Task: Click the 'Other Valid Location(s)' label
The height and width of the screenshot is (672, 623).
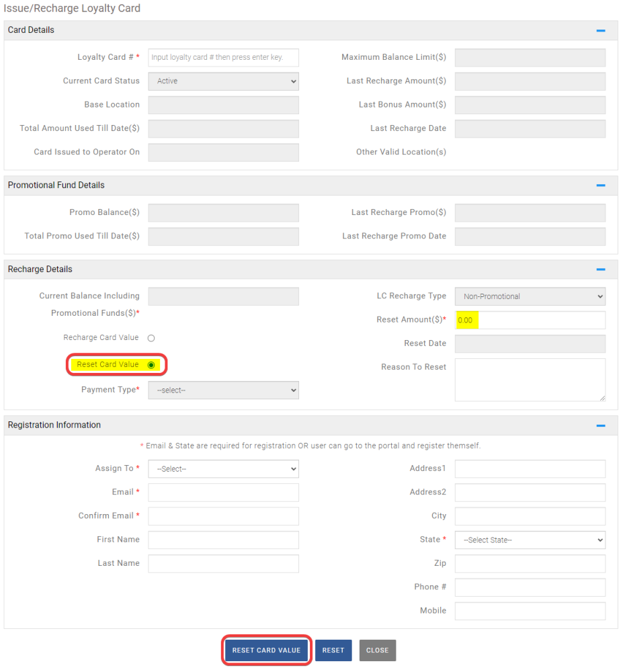Action: point(401,152)
